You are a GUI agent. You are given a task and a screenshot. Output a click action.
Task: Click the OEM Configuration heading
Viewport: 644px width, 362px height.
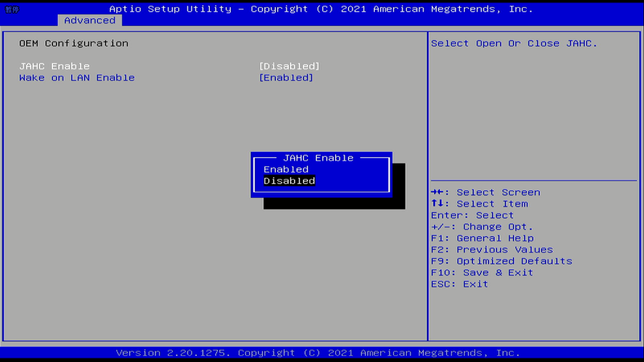74,44
